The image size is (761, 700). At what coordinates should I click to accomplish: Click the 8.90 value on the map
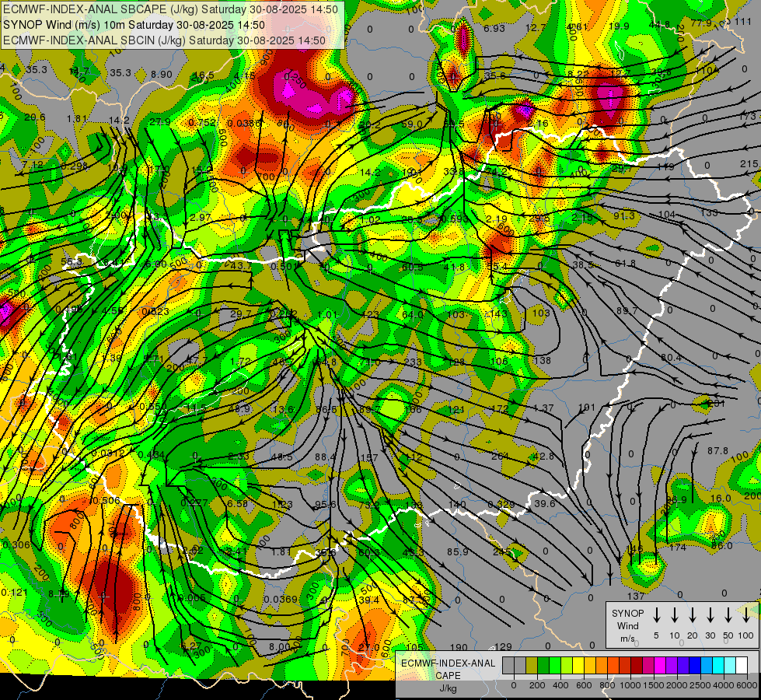[x=161, y=74]
